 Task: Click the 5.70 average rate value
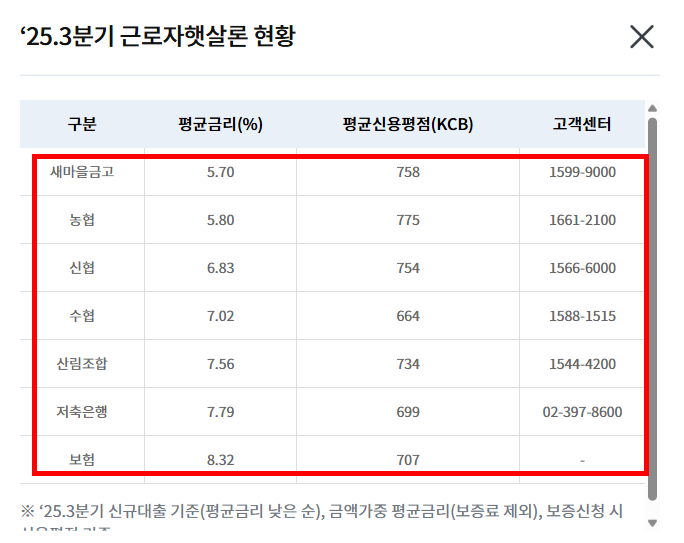(x=220, y=172)
